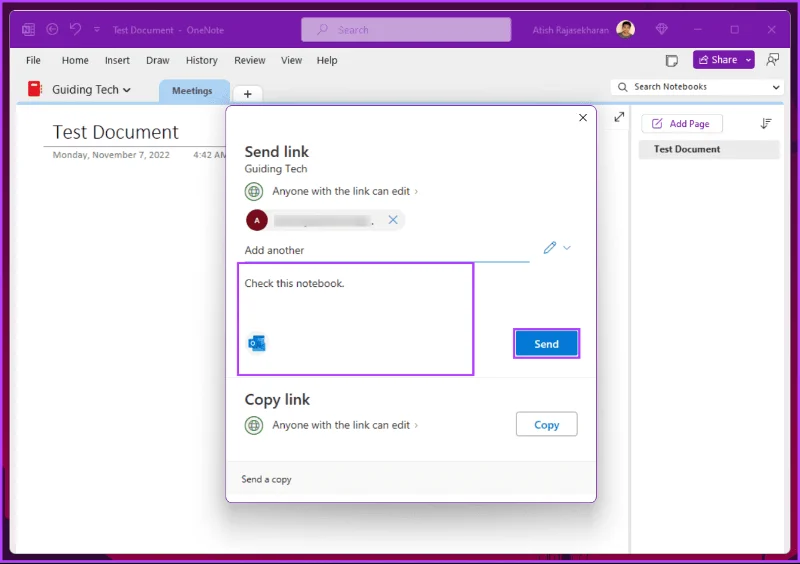Open link settings under Send link
Screen dimensions: 800x564
tap(345, 191)
